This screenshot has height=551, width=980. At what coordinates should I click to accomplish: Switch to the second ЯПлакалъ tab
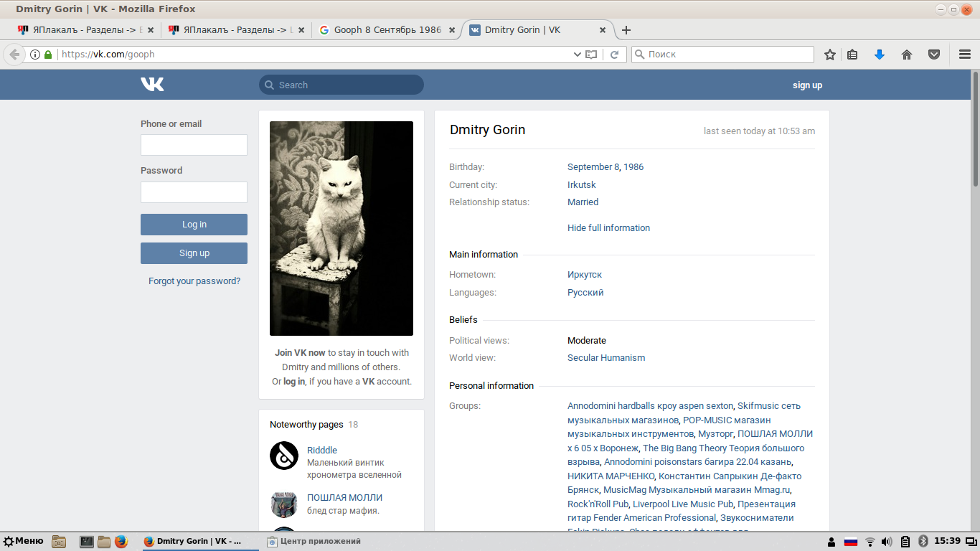point(235,30)
